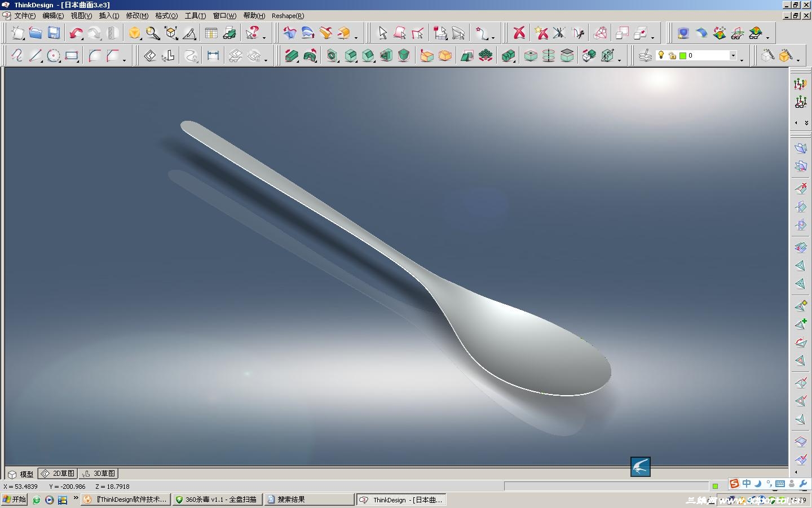Click the Sogou input method S icon
Image resolution: width=812 pixels, height=508 pixels.
[734, 484]
